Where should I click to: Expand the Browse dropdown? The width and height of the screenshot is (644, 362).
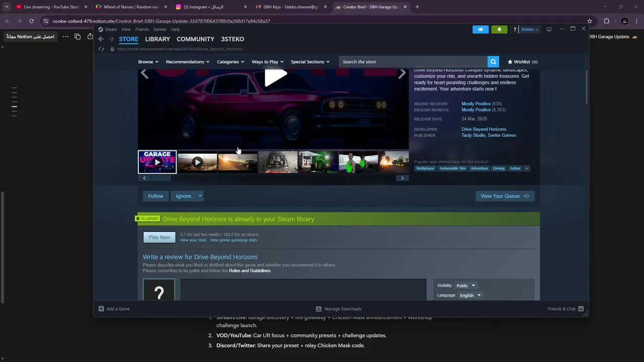148,62
